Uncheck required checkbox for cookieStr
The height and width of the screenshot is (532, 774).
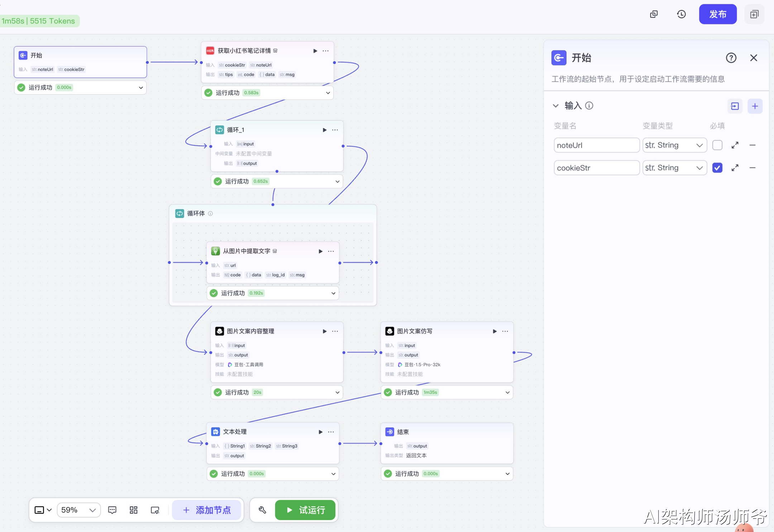tap(717, 168)
